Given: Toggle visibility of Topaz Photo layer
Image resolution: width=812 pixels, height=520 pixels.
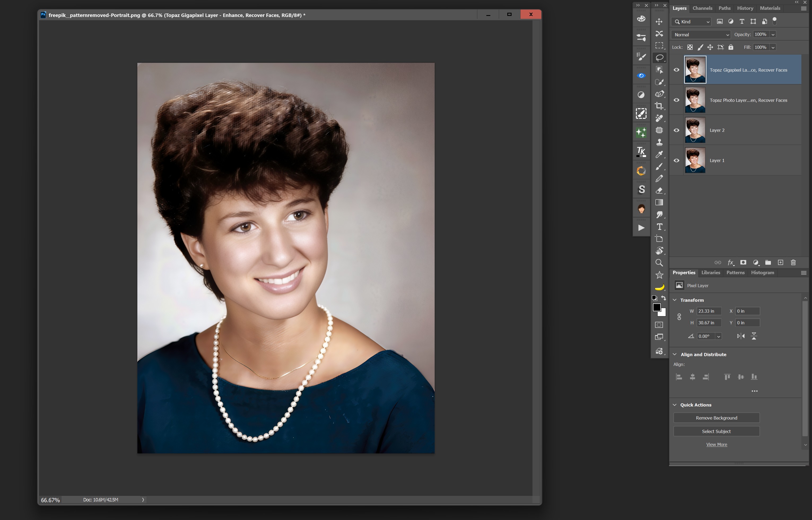Looking at the screenshot, I should click(x=676, y=100).
